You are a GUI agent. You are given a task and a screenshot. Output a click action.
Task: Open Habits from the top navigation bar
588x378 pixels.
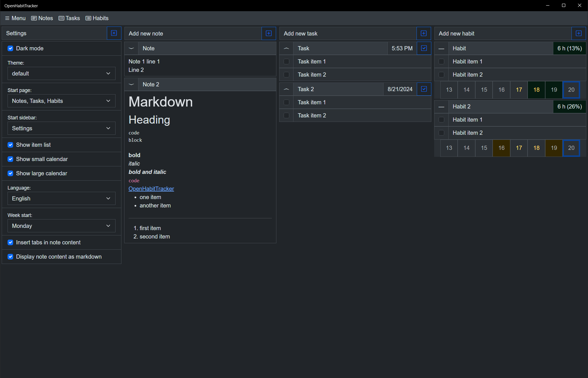[x=97, y=18]
